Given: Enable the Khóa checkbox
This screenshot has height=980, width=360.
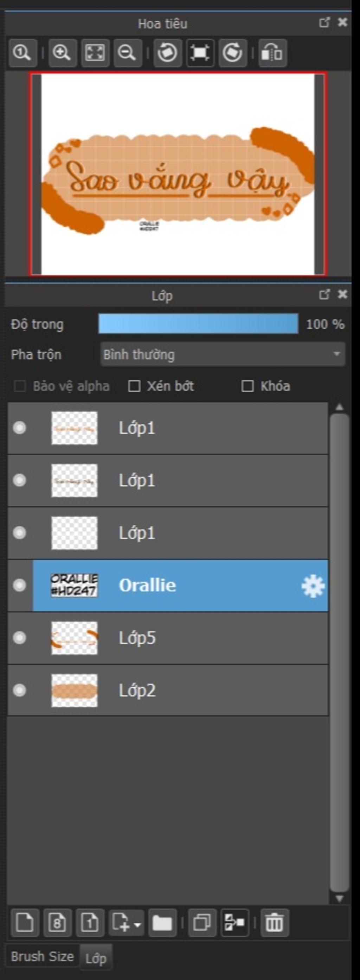Looking at the screenshot, I should point(247,386).
